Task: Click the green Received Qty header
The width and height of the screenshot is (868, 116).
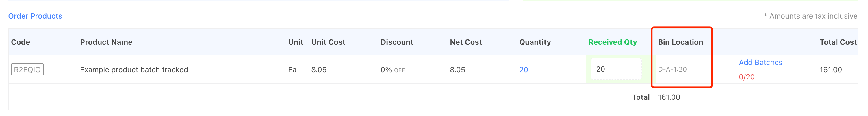Action: (x=612, y=42)
